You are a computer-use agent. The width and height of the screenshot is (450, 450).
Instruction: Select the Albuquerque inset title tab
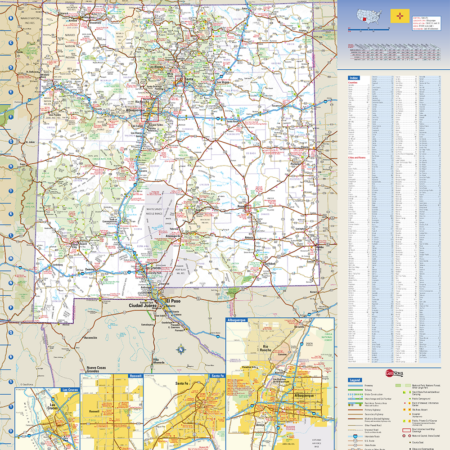coord(237,320)
